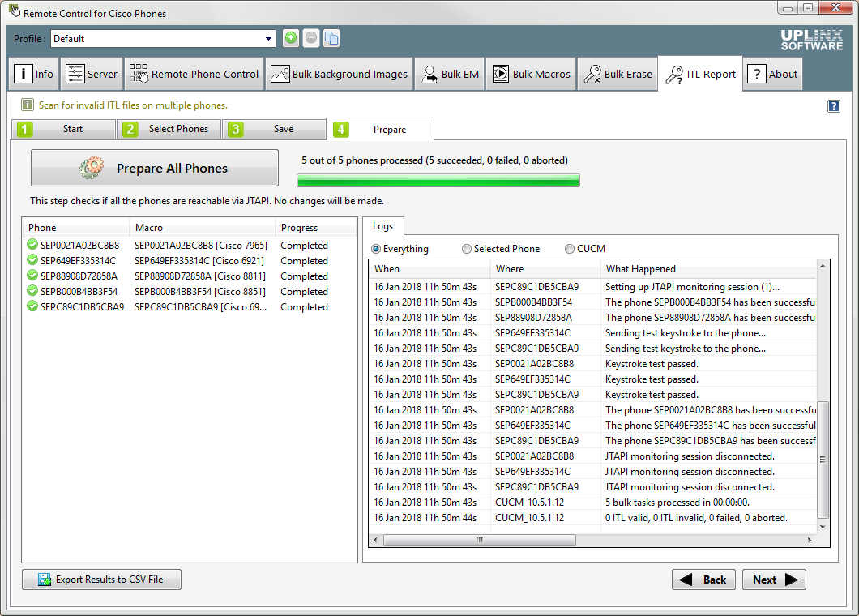Open the Bulk Erase tab
This screenshot has height=616, width=859.
[x=618, y=74]
